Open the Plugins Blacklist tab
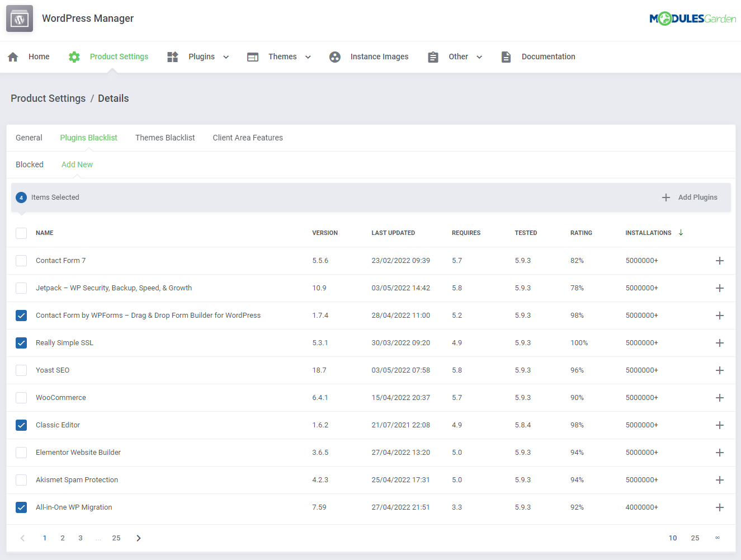 [89, 138]
